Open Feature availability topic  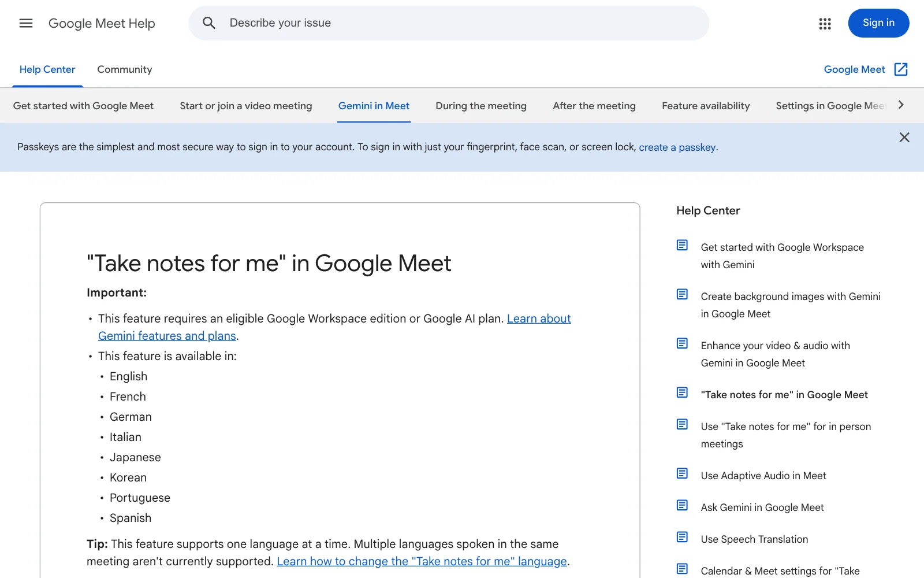[706, 106]
